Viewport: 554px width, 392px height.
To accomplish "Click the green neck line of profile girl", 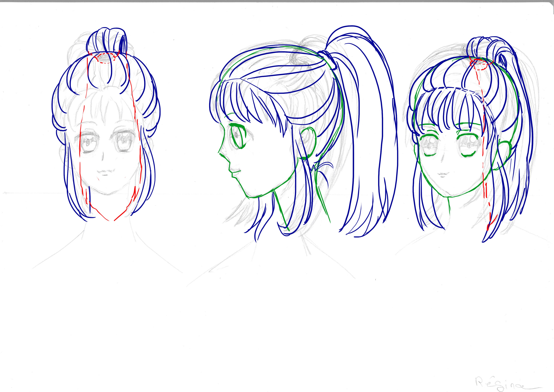I will (281, 210).
